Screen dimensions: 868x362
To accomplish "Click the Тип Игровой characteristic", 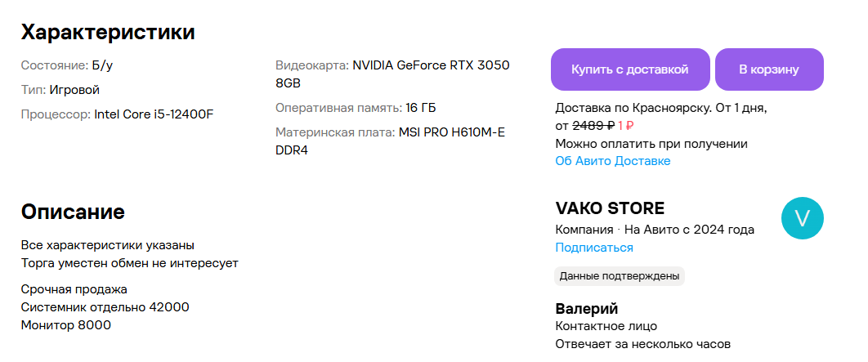I will pos(60,90).
